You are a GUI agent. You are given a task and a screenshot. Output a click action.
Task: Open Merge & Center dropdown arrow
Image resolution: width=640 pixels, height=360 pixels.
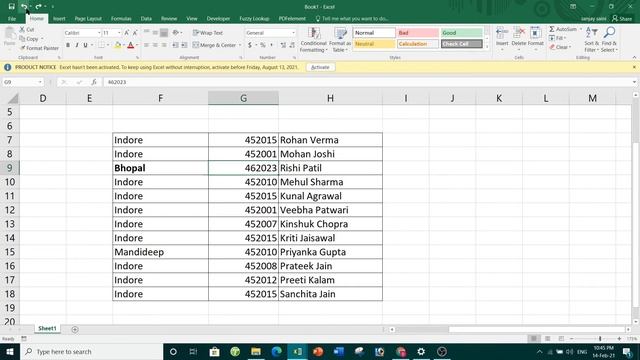(x=240, y=45)
